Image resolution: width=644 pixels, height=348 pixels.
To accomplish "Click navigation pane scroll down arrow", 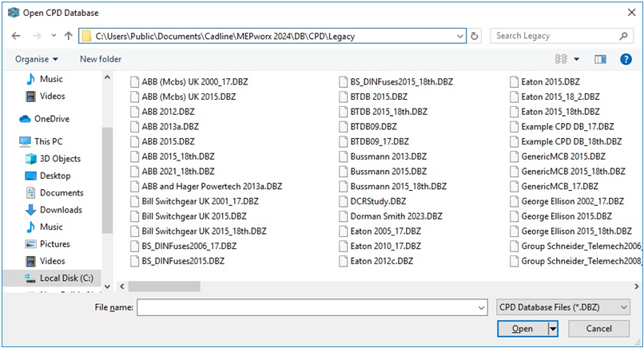I will click(x=107, y=287).
